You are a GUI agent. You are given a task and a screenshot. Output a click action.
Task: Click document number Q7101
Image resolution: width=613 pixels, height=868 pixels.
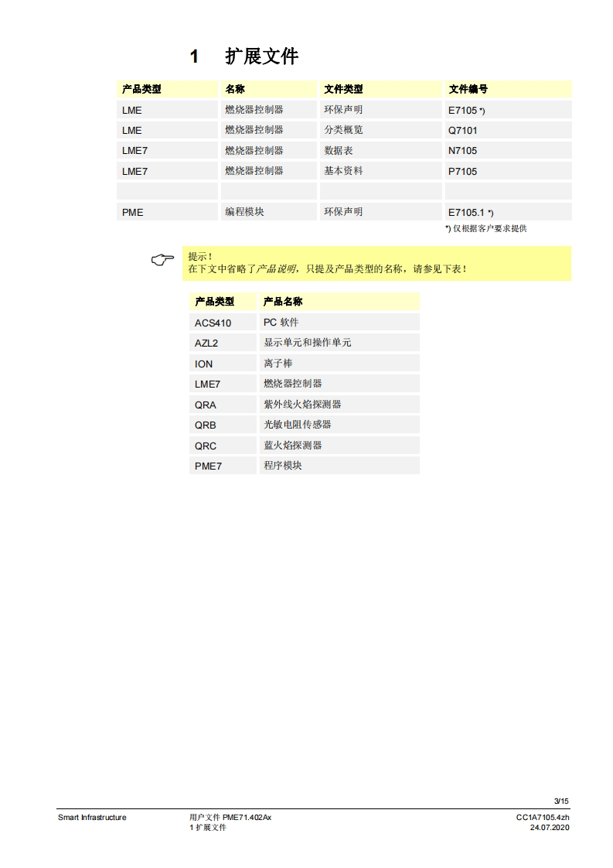pyautogui.click(x=463, y=130)
